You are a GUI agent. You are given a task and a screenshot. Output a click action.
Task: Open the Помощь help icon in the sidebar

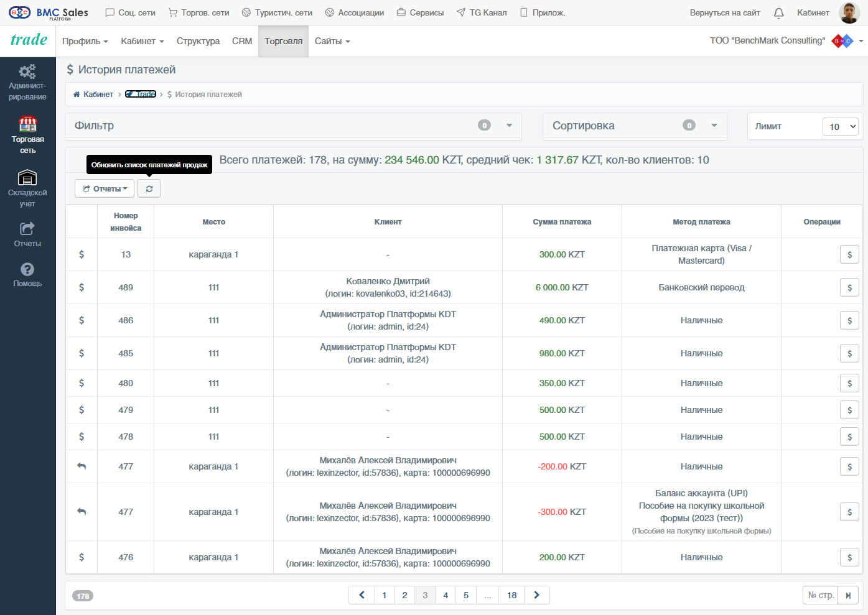click(x=27, y=274)
